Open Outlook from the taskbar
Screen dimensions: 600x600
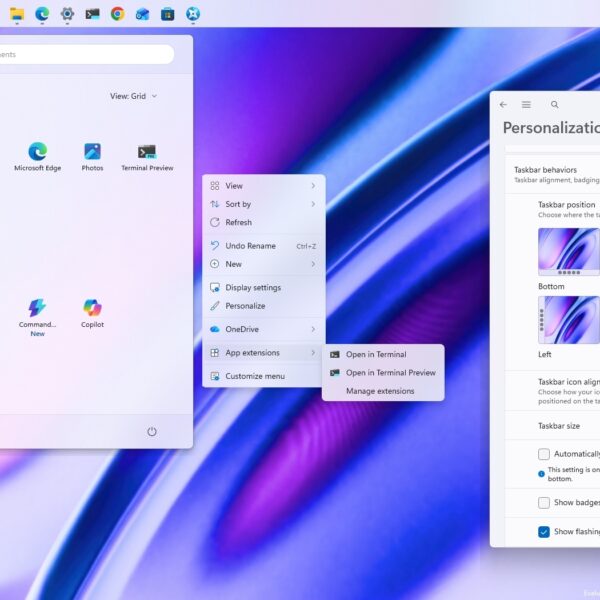pyautogui.click(x=142, y=14)
